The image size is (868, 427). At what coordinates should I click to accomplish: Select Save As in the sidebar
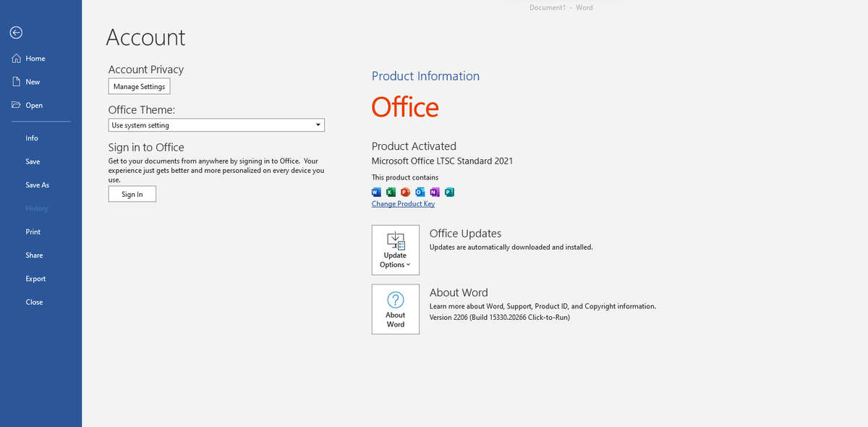coord(38,185)
